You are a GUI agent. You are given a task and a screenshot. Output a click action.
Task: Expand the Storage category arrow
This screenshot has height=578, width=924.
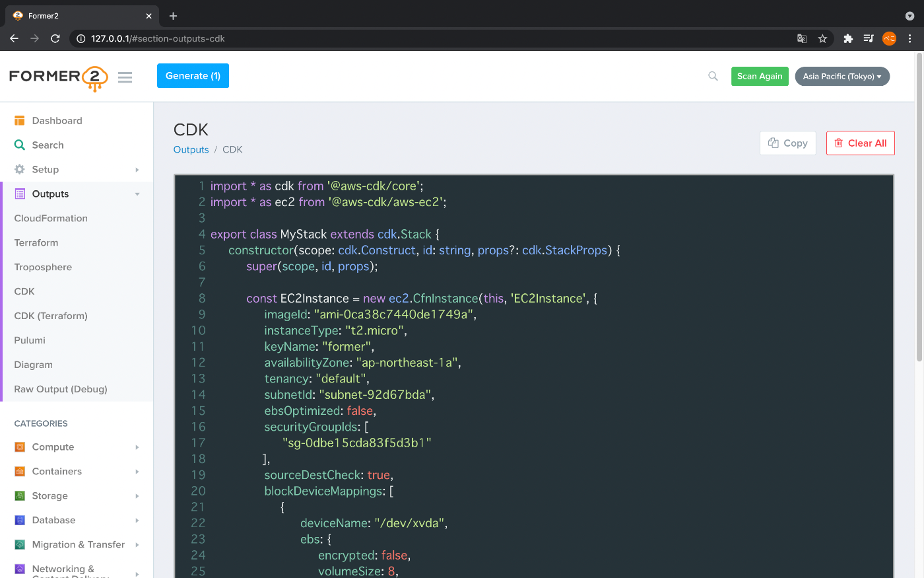point(137,496)
